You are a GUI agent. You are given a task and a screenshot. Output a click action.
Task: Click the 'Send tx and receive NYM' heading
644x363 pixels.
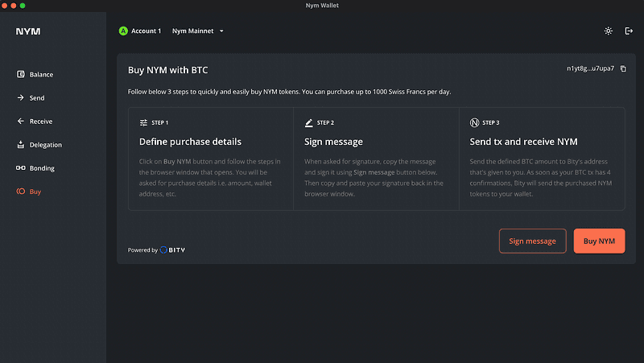(x=524, y=142)
